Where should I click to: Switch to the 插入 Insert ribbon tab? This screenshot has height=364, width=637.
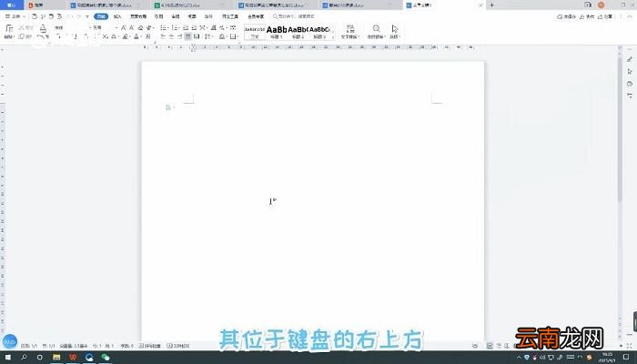pyautogui.click(x=117, y=16)
